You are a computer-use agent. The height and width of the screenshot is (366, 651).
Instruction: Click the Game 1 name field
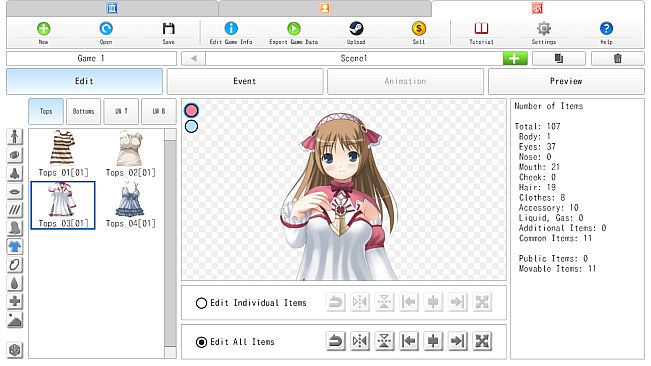(91, 59)
